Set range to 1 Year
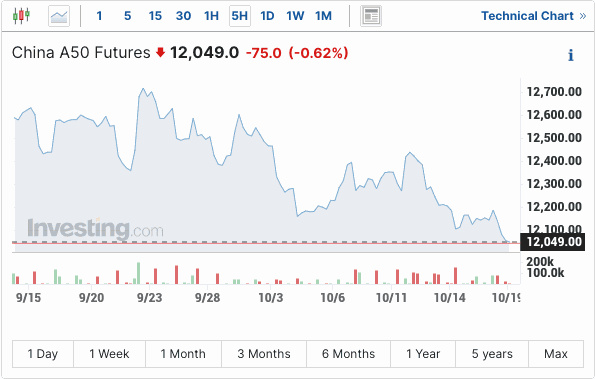This screenshot has height=379, width=595. 423,354
